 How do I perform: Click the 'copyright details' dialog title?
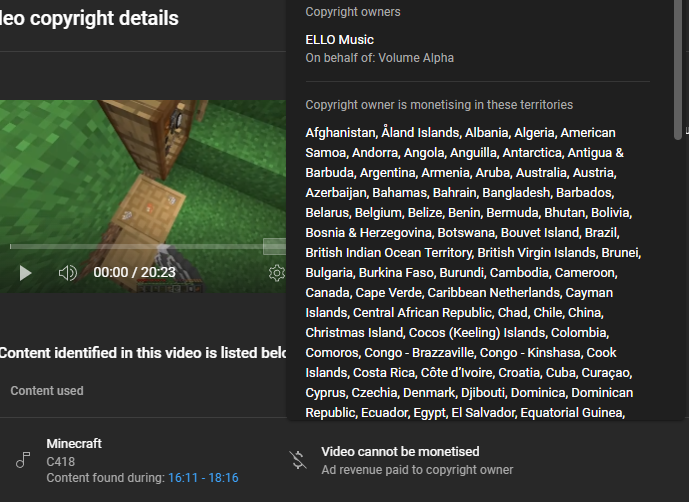(104, 18)
